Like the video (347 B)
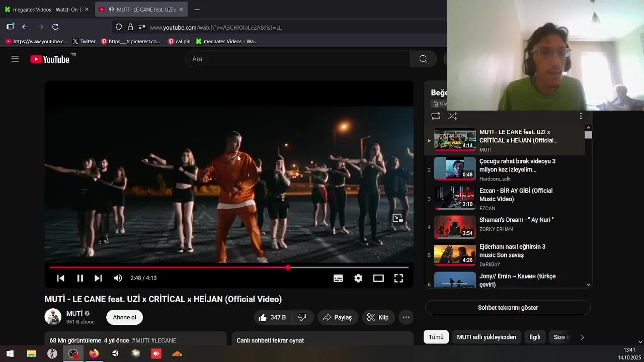 click(272, 317)
